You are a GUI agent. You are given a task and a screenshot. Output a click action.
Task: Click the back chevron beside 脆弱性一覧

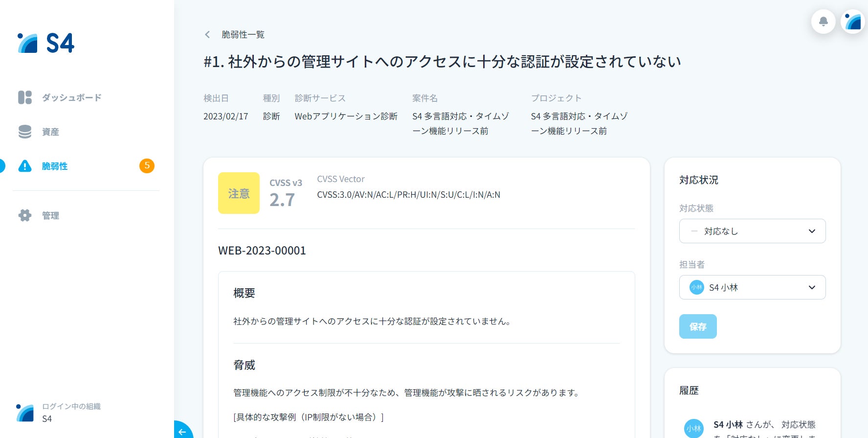tap(207, 34)
